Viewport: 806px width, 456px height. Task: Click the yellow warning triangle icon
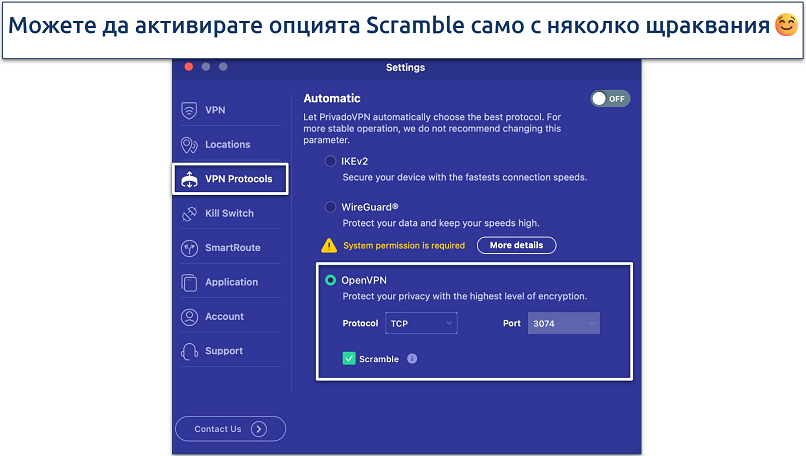click(x=328, y=245)
